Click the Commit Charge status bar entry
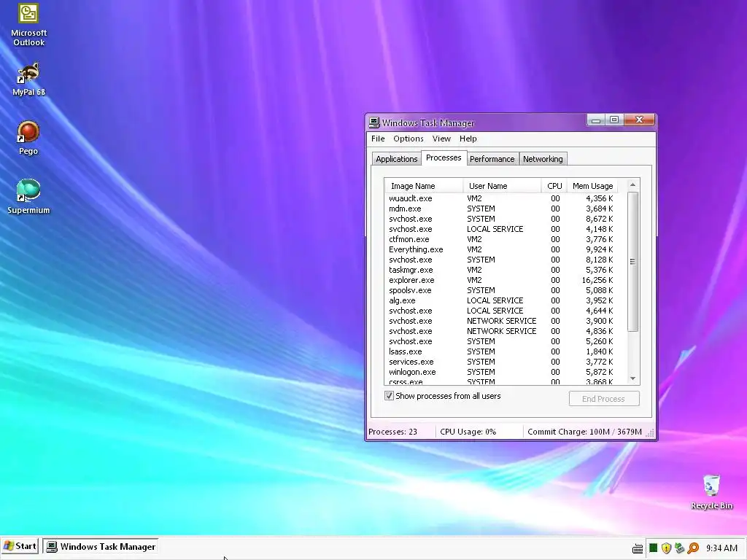The width and height of the screenshot is (747, 560). coord(584,432)
